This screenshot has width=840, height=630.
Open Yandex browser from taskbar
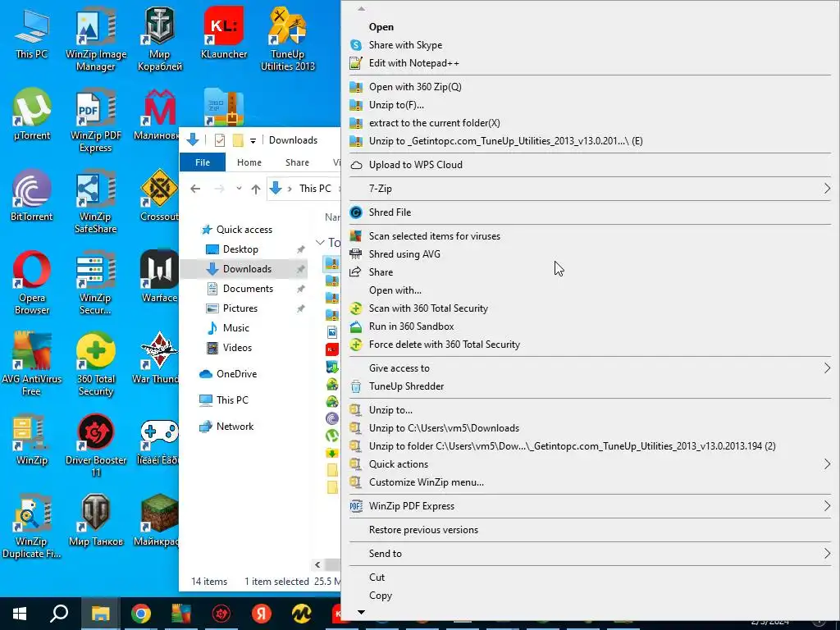point(262,614)
